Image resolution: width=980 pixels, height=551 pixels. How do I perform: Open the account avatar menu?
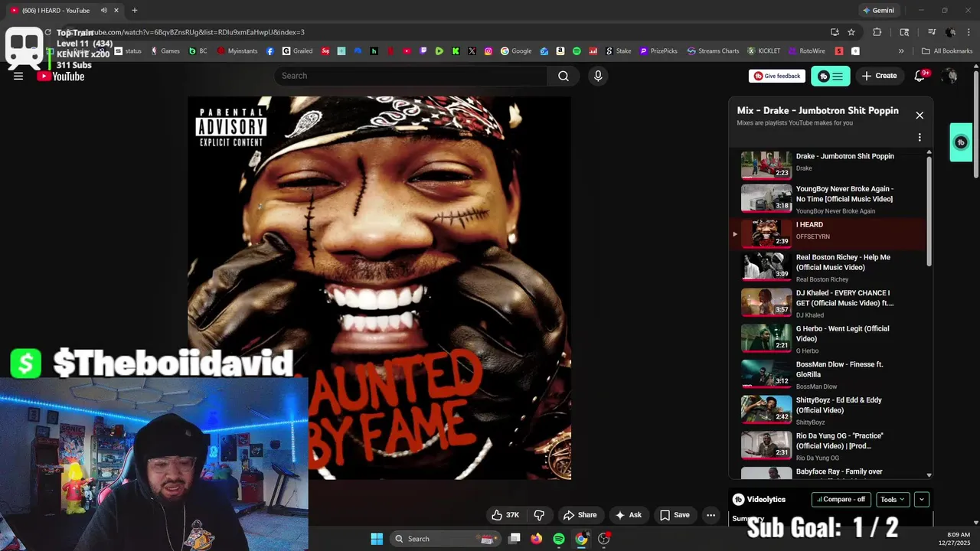tap(949, 76)
